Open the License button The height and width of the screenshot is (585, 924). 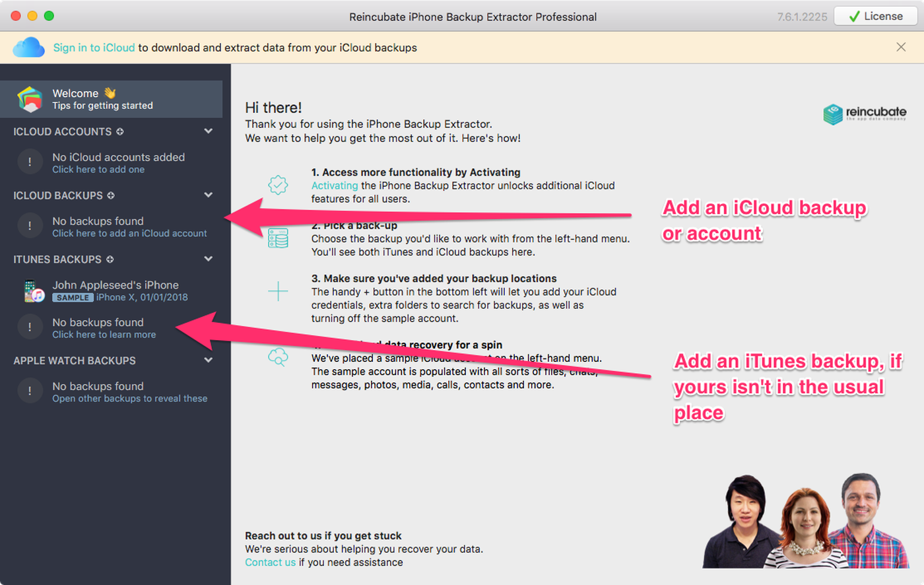pyautogui.click(x=875, y=17)
